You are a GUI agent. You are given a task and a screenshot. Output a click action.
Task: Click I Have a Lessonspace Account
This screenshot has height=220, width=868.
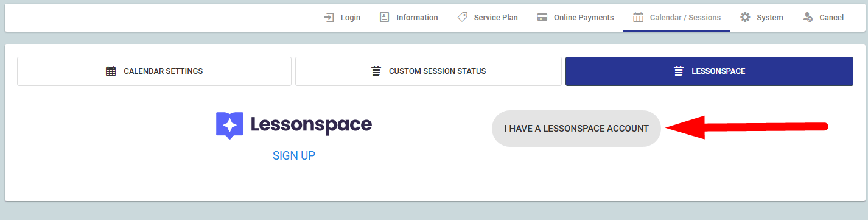[576, 129]
